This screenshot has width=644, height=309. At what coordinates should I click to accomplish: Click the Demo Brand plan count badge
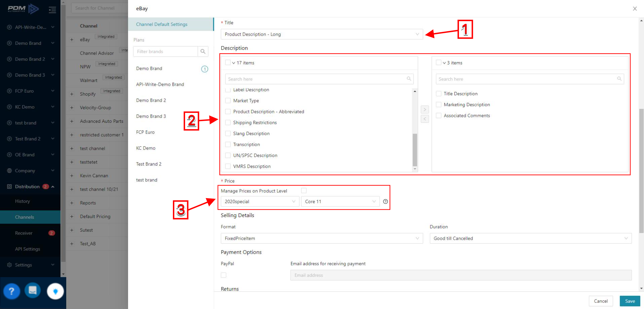point(204,69)
